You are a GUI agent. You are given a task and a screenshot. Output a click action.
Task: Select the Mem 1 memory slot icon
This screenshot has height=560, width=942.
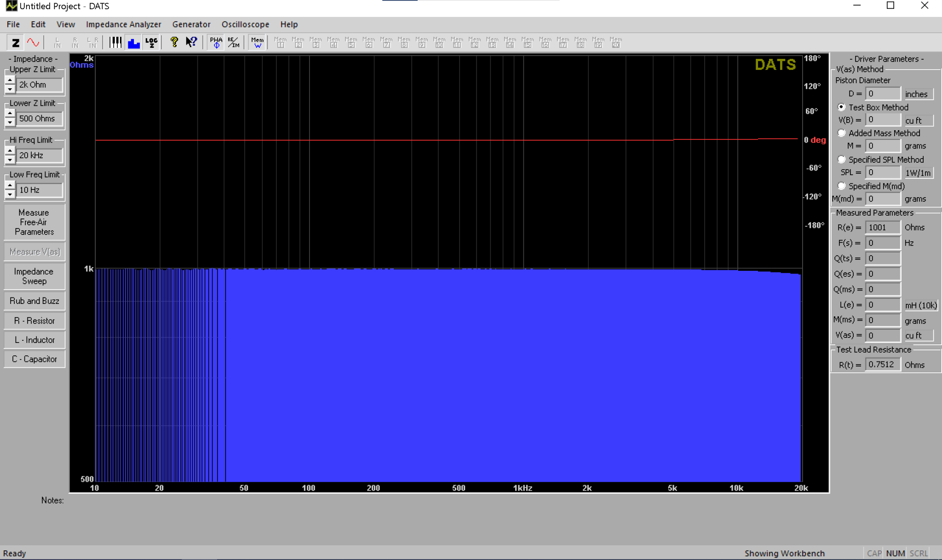click(x=280, y=43)
